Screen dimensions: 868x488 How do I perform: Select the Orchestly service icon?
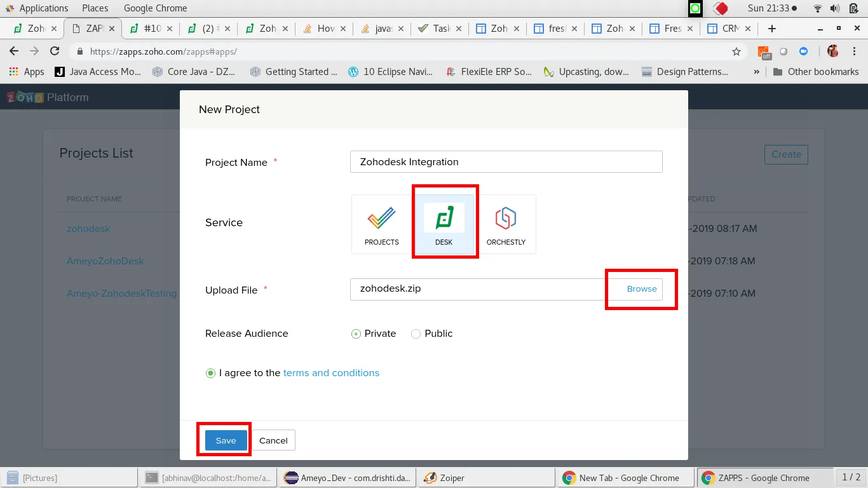coord(506,224)
